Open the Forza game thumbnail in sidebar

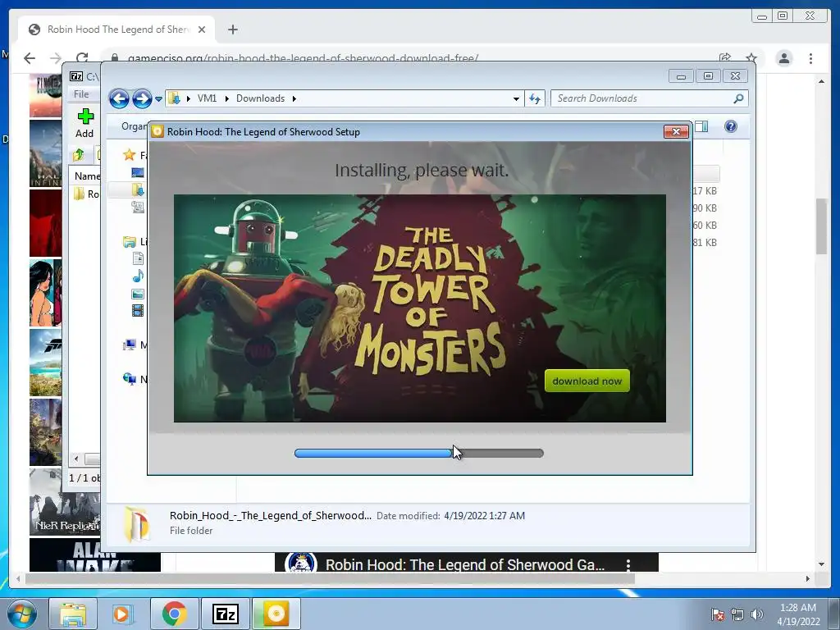tap(46, 363)
